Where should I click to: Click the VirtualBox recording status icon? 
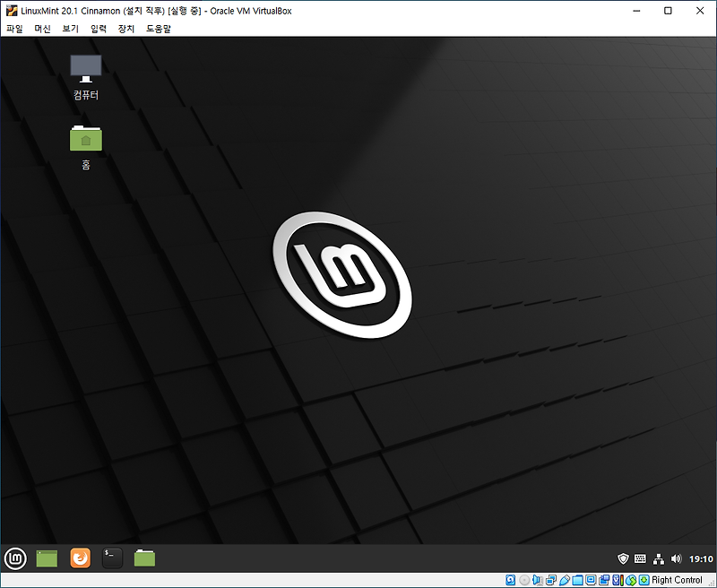pyautogui.click(x=603, y=580)
